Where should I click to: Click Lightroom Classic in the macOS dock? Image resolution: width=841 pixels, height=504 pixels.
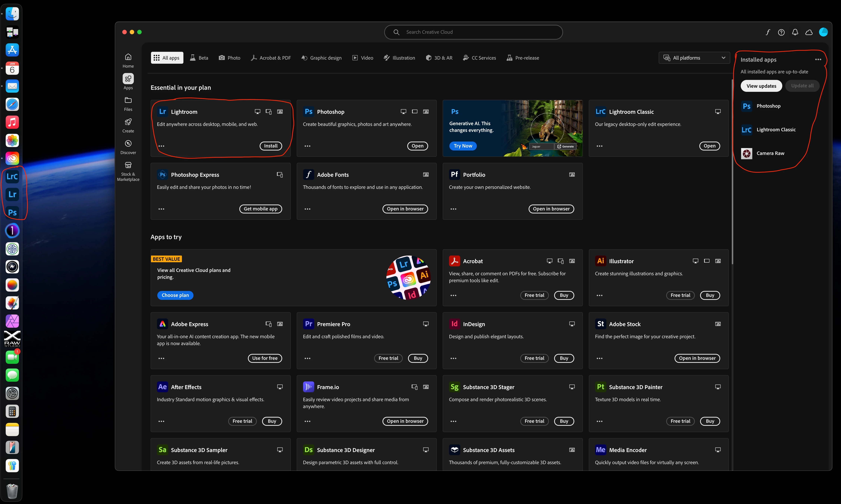point(12,176)
